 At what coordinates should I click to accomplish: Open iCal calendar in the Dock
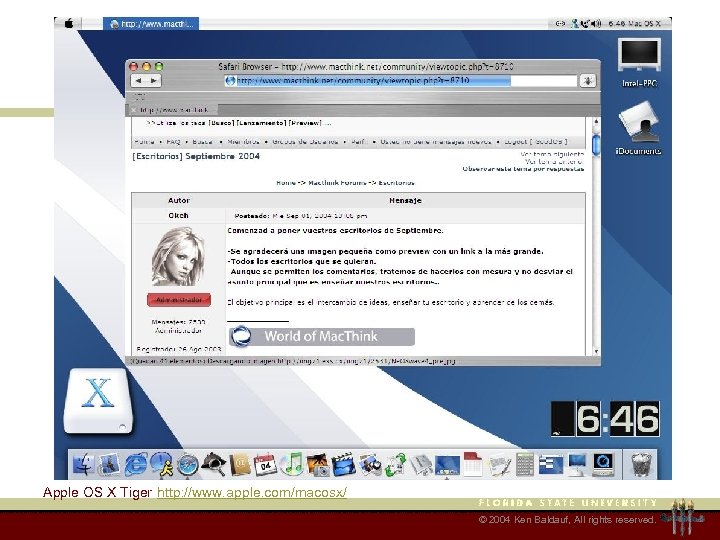point(265,464)
